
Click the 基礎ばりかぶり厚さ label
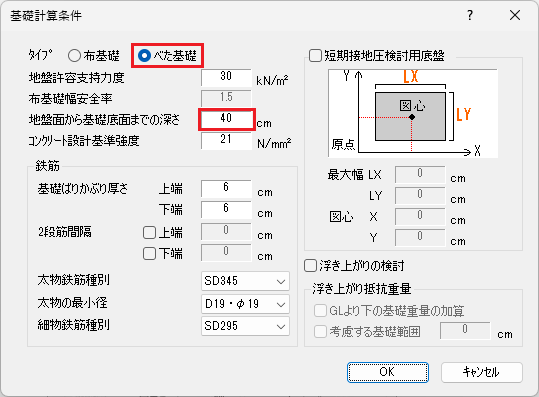pos(83,189)
